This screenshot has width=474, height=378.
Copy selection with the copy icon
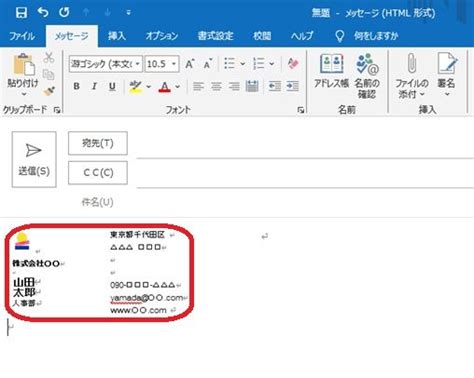coord(49,75)
